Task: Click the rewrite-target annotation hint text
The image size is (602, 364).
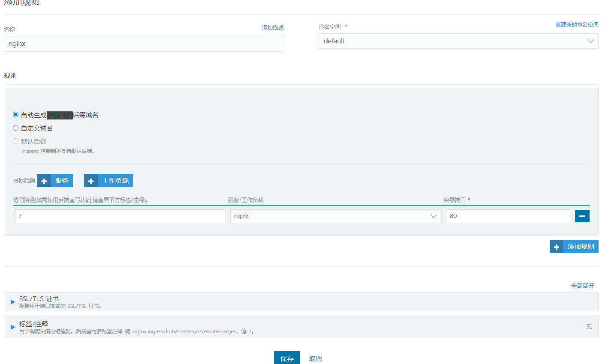Action: [x=137, y=331]
